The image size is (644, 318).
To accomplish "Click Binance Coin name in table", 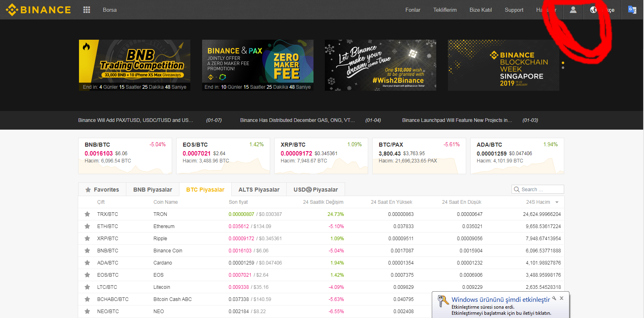I will click(x=168, y=251).
